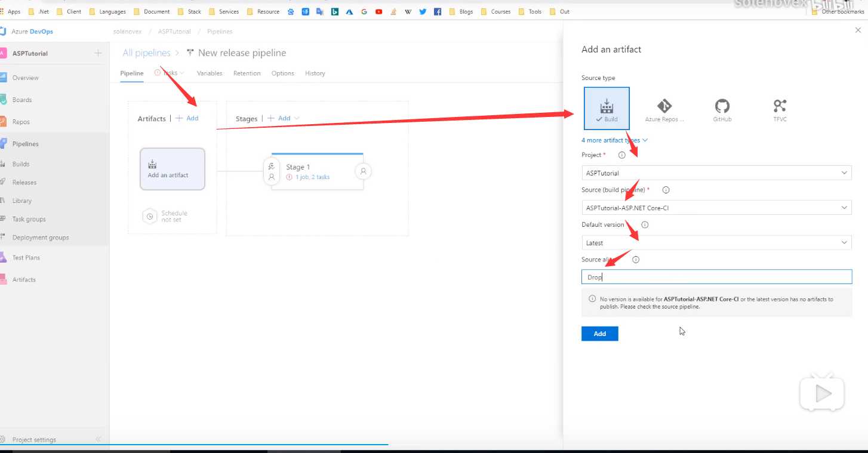Open Test Plans in sidebar
Viewport: 868px width, 453px height.
[x=26, y=258]
